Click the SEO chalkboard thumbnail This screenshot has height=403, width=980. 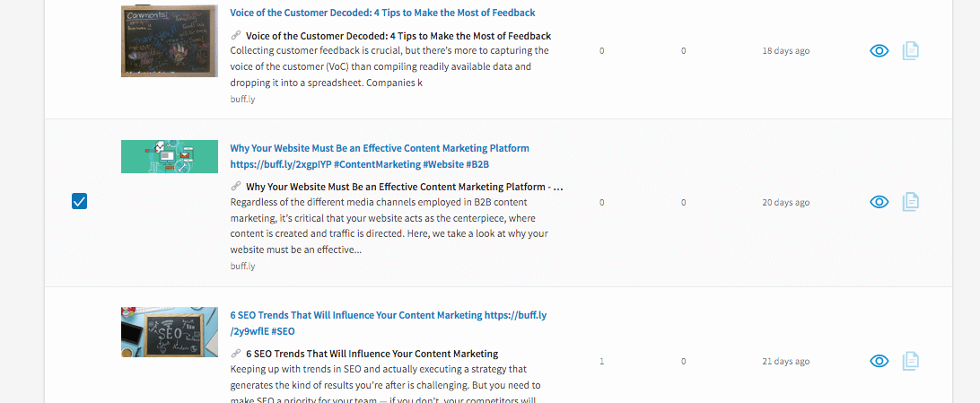[x=170, y=332]
